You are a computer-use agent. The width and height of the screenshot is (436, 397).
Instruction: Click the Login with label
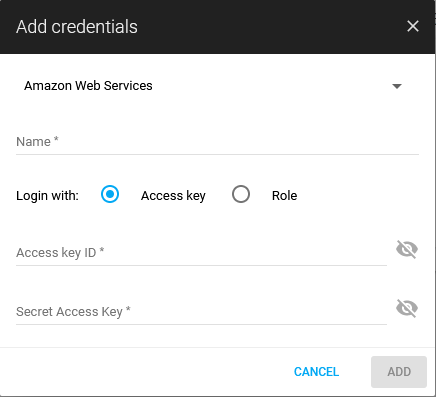(x=47, y=196)
